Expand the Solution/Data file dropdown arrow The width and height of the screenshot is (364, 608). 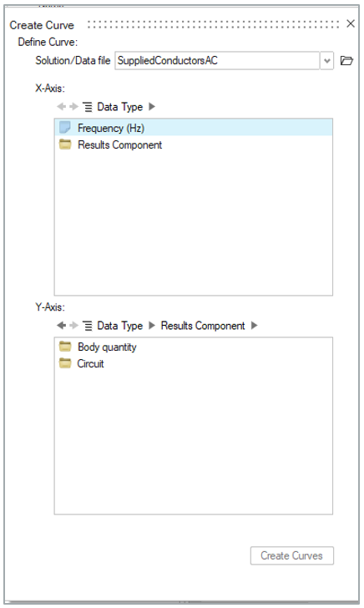(x=326, y=61)
